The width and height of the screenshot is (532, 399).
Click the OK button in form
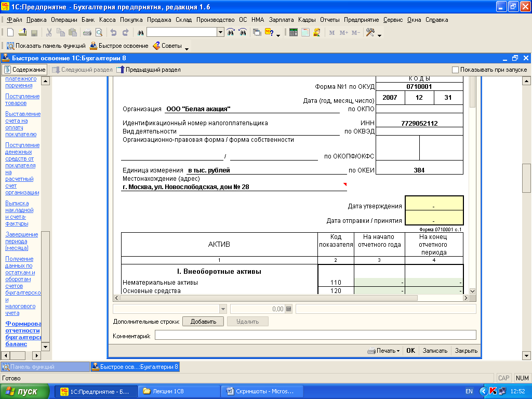click(x=410, y=351)
